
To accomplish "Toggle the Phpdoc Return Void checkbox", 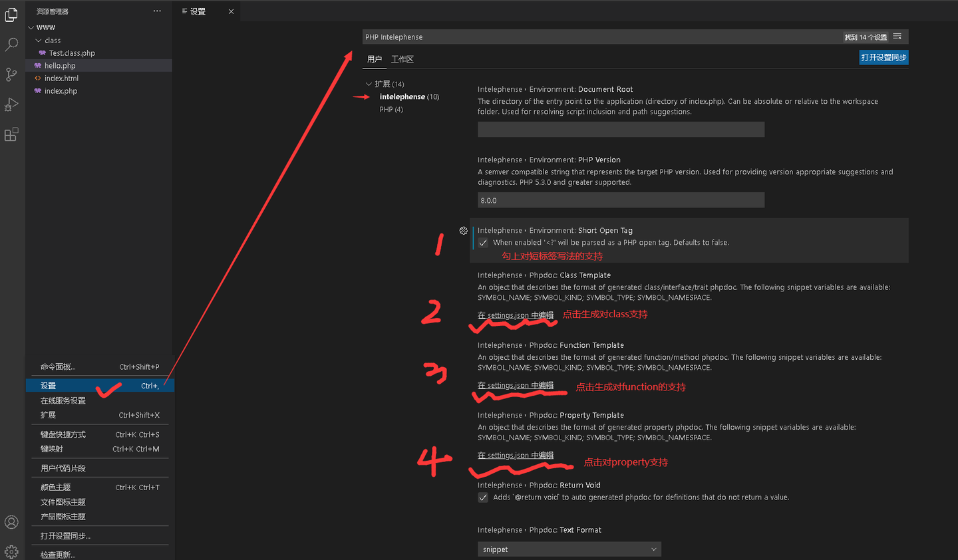I will pos(483,497).
